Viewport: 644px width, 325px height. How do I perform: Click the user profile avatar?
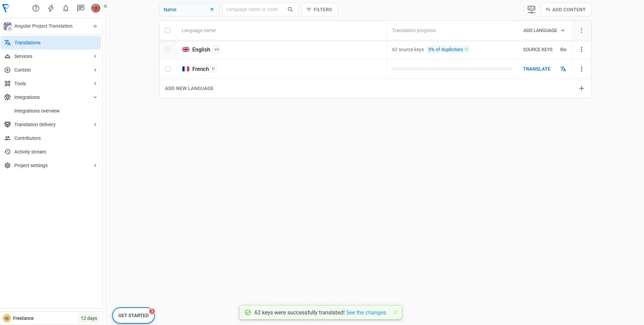[95, 9]
